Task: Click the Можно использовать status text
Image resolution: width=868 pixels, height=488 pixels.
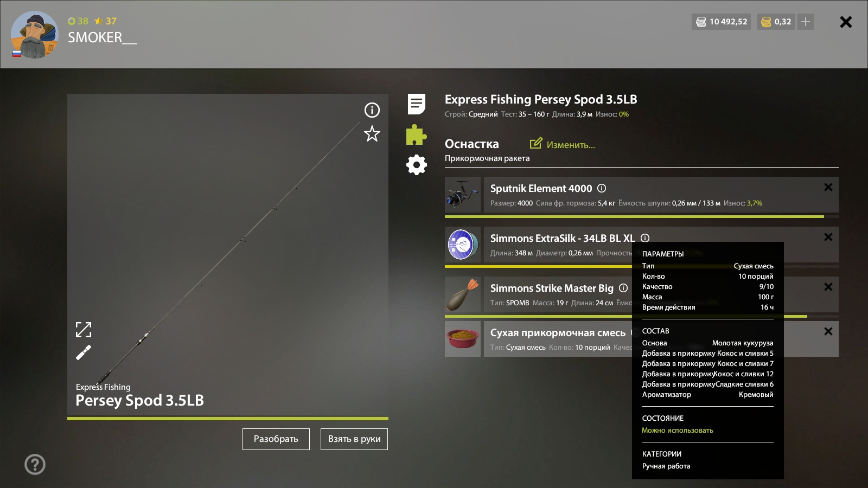Action: (678, 431)
